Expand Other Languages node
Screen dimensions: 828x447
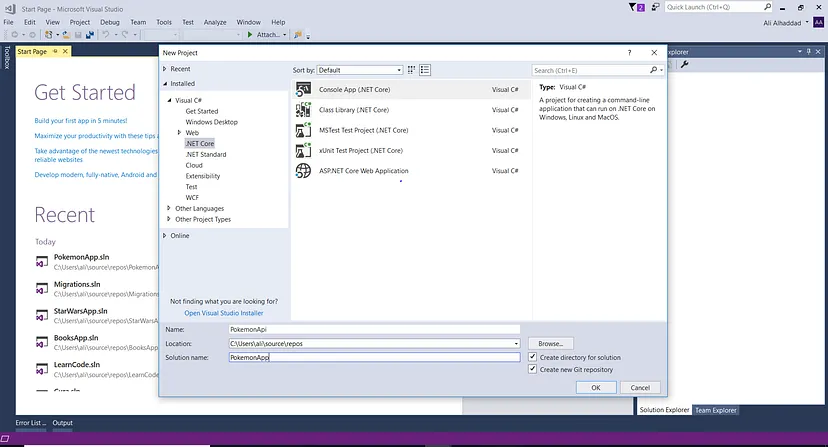point(169,208)
